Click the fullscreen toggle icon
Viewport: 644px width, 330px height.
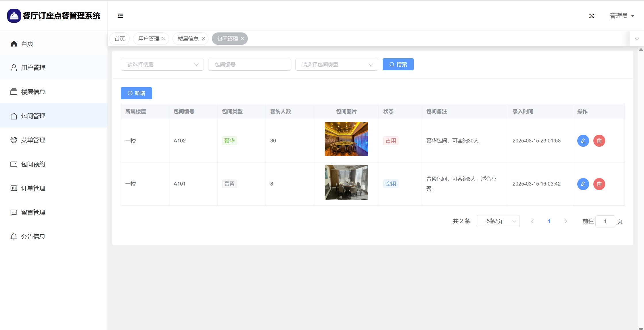[591, 16]
